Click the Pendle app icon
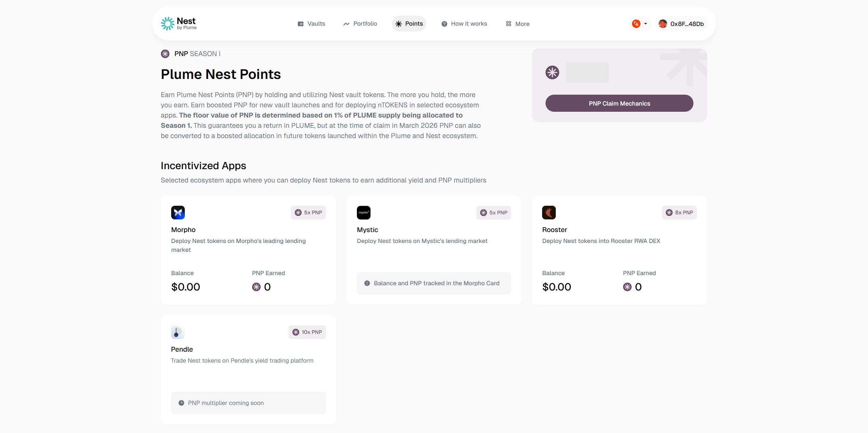The image size is (868, 433). tap(178, 332)
